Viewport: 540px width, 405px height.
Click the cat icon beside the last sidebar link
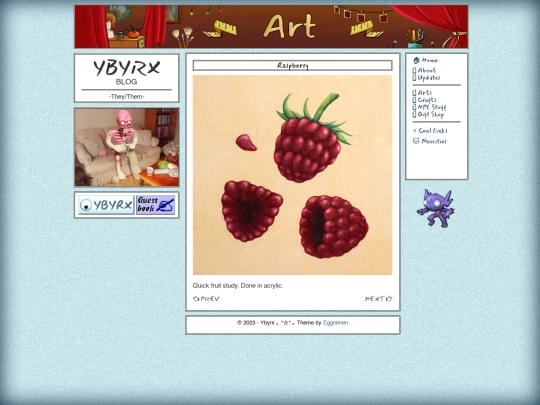416,141
